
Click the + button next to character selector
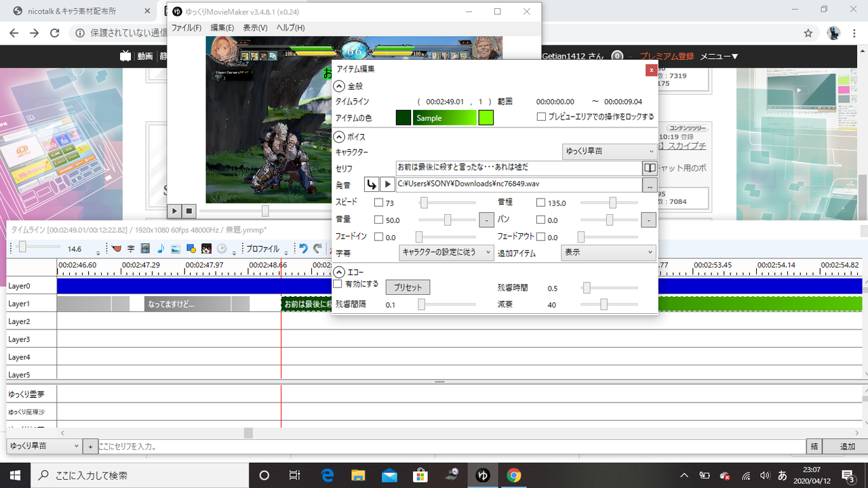coord(90,447)
